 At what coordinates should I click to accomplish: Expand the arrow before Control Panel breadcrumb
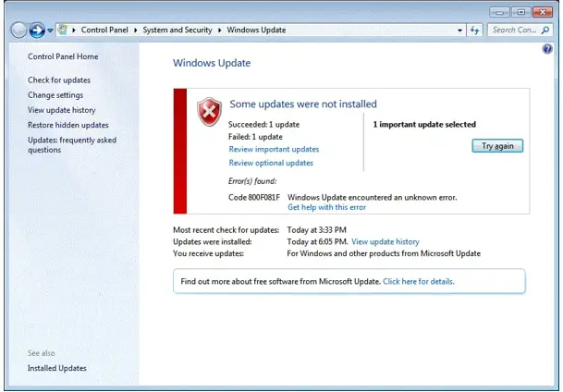click(74, 31)
